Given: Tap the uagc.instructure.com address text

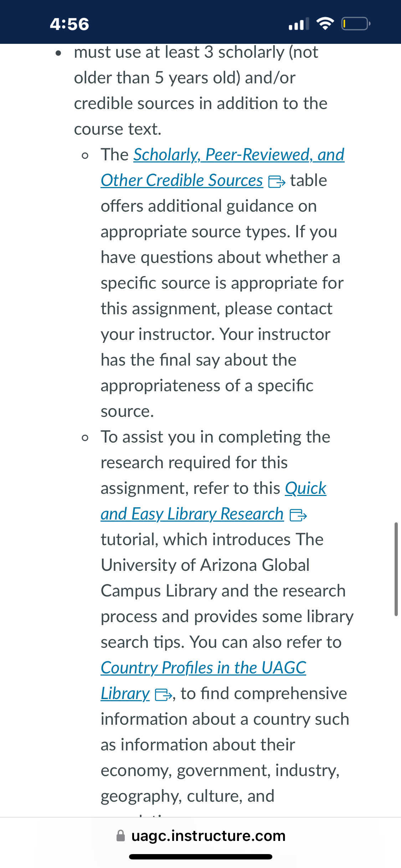Looking at the screenshot, I should (x=208, y=836).
